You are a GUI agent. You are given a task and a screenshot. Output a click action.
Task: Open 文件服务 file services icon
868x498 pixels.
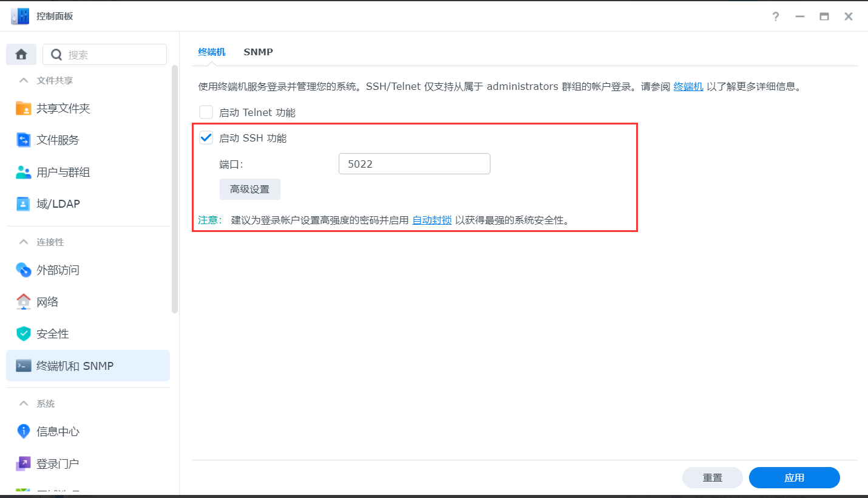(x=23, y=140)
